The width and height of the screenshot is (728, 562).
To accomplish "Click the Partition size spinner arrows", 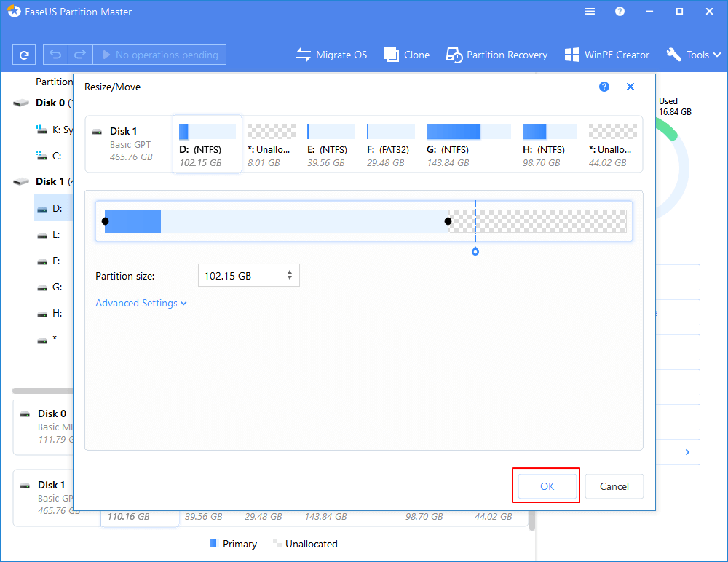I will [x=290, y=275].
